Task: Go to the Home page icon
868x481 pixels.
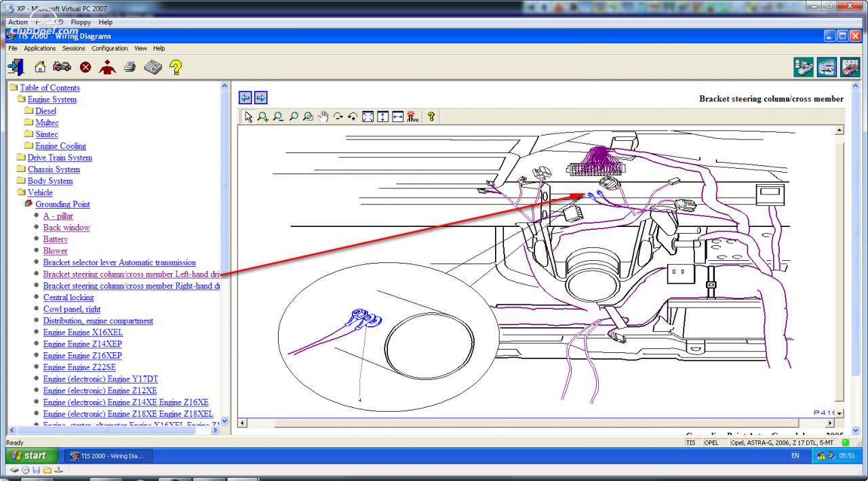Action: (x=40, y=67)
